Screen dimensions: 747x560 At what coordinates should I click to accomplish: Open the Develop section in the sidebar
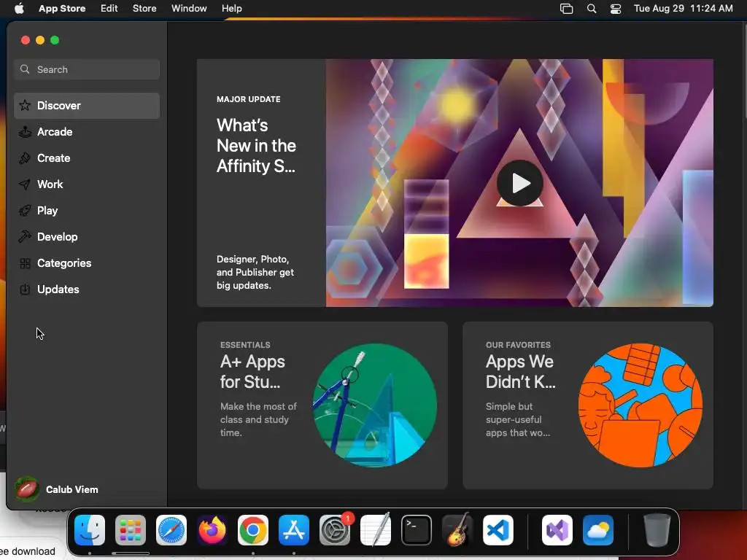pyautogui.click(x=87, y=237)
